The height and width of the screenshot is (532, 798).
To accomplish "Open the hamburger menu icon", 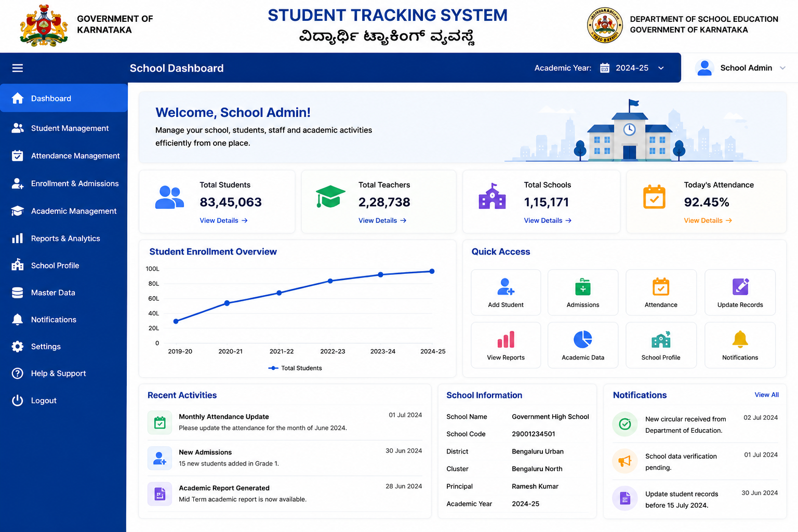I will [x=18, y=68].
